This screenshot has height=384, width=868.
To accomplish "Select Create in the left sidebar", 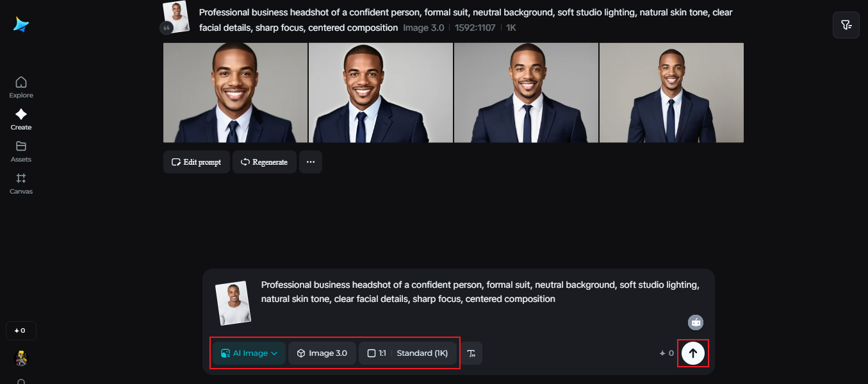I will 20,119.
